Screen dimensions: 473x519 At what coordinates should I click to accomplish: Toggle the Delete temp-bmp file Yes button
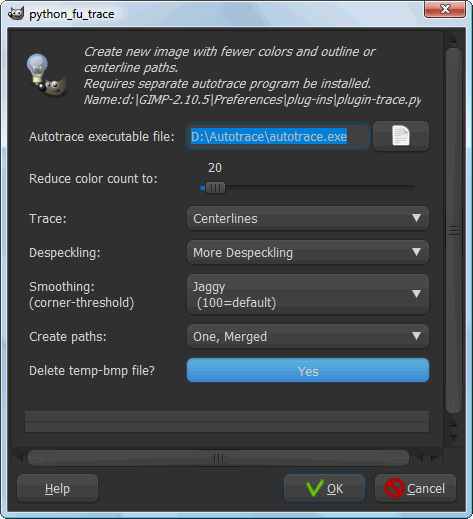308,370
